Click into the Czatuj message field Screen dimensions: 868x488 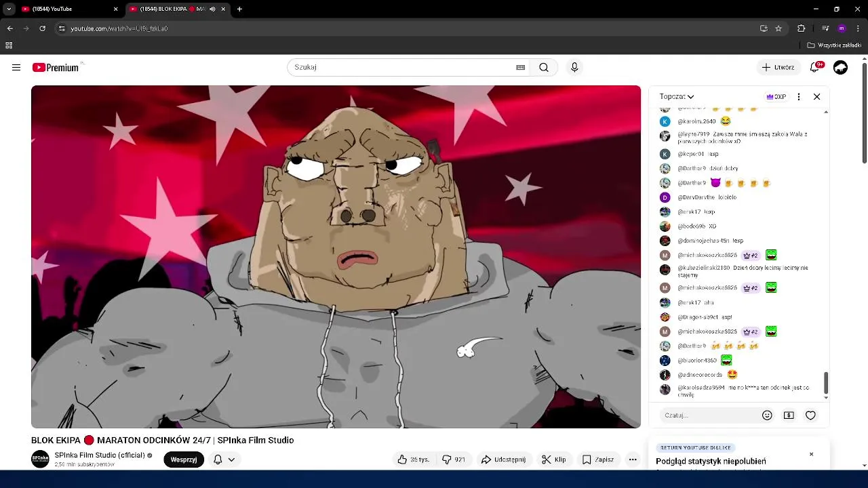click(x=709, y=415)
